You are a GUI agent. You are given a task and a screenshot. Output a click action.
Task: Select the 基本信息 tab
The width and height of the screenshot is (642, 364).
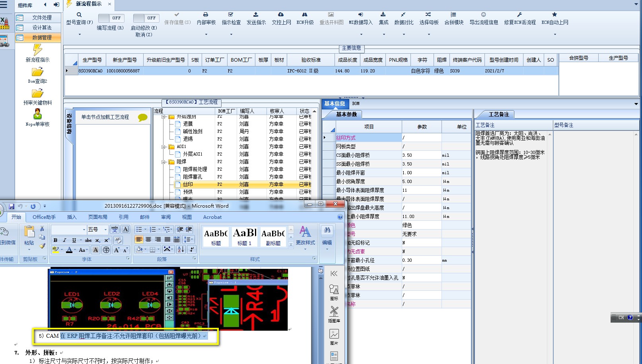pyautogui.click(x=335, y=103)
